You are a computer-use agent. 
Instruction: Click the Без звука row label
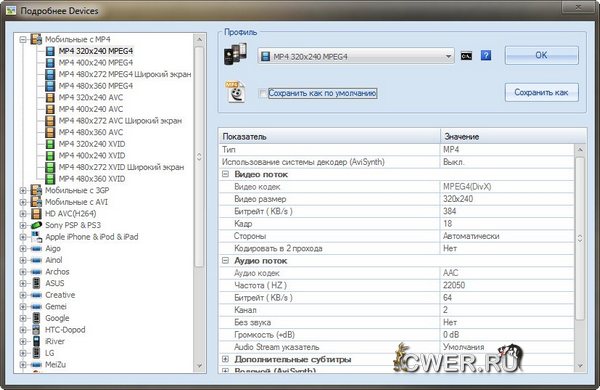tap(253, 323)
